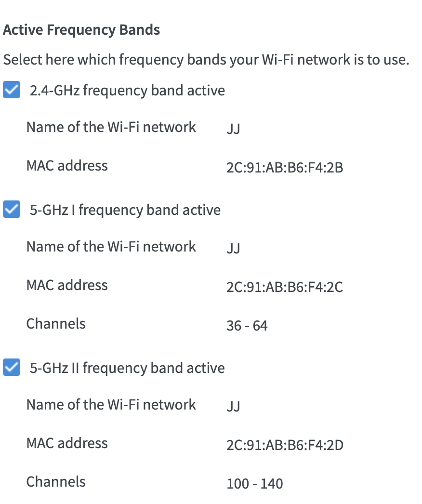Click the 5-GHz I frequency band active label

pyautogui.click(x=123, y=210)
